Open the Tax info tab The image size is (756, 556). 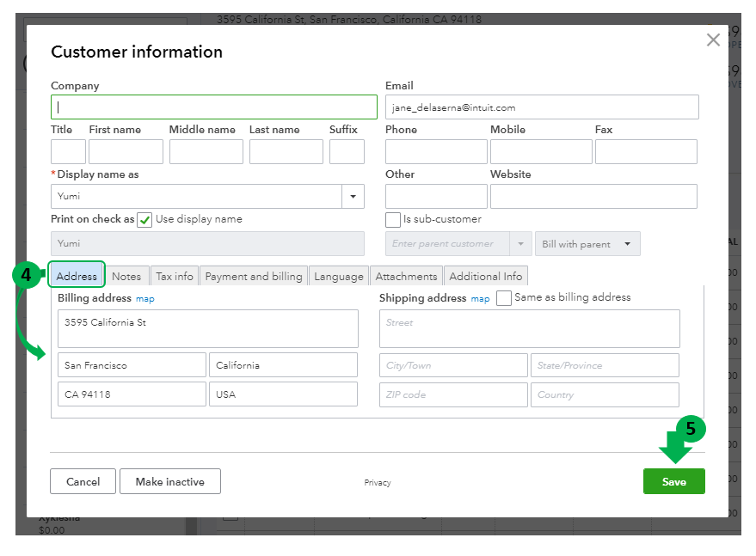coord(175,276)
